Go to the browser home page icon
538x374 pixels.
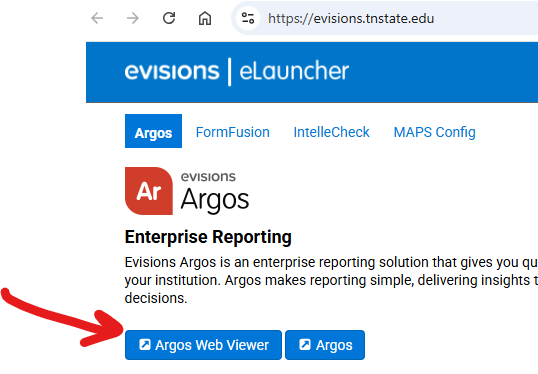[x=205, y=18]
